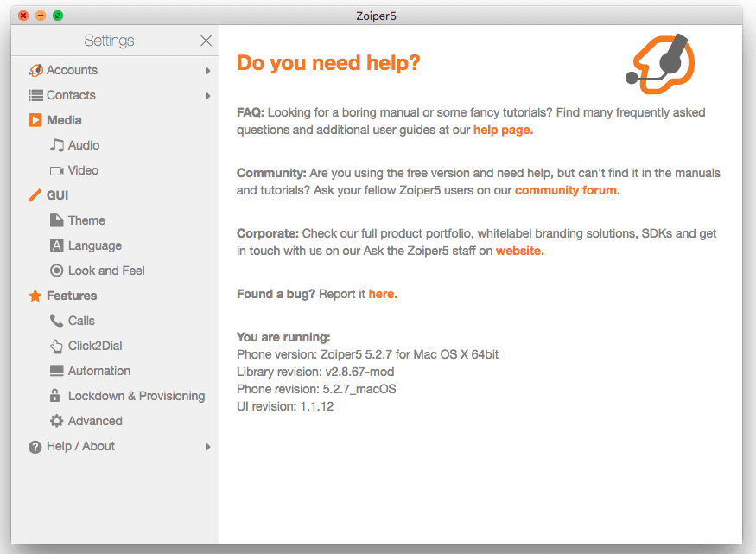Viewport: 756px width, 554px height.
Task: Click the Contacts list icon
Action: [x=35, y=95]
